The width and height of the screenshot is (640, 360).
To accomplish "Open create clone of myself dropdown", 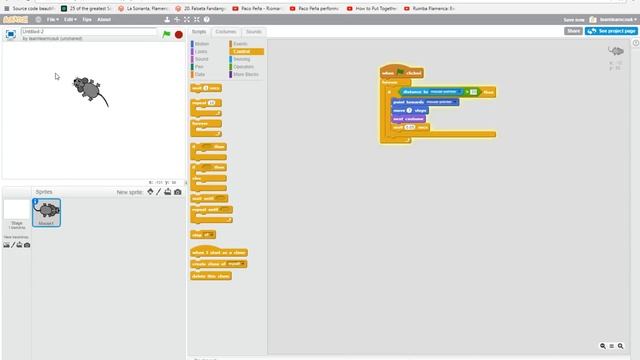I will [237, 264].
